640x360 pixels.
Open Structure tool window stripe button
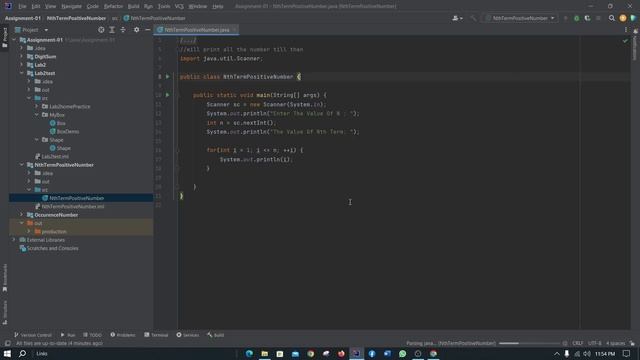4,313
